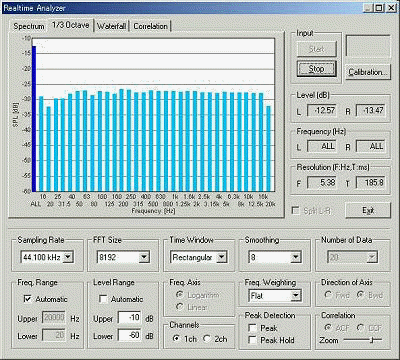The height and width of the screenshot is (360, 400).
Task: Enable the Peak checkbox
Action: click(x=253, y=328)
